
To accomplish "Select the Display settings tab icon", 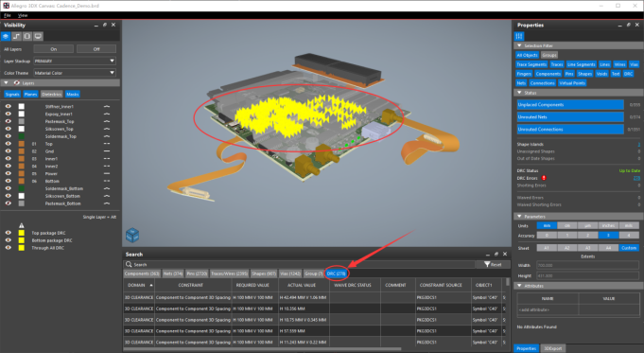I will [38, 36].
